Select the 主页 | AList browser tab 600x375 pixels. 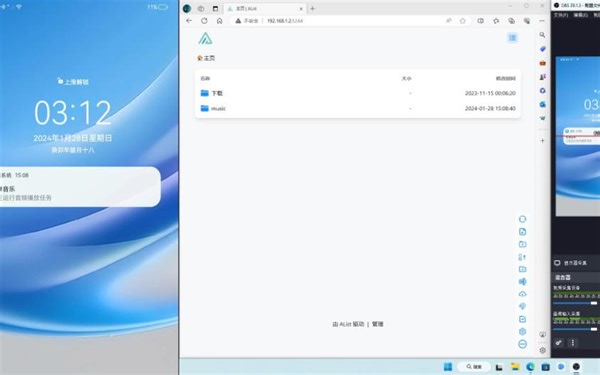tap(264, 8)
